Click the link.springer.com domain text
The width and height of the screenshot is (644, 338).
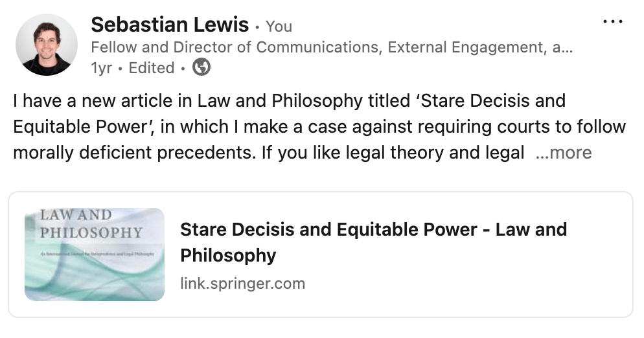242,283
